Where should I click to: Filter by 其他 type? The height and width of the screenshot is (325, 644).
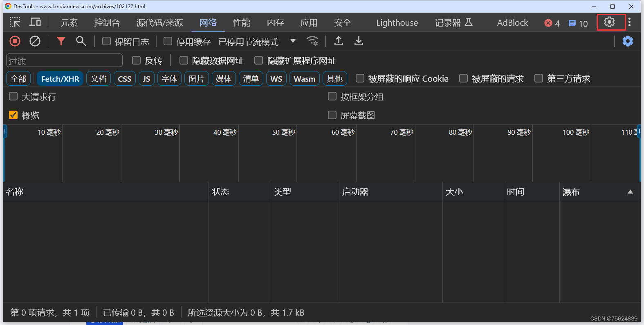coord(335,78)
